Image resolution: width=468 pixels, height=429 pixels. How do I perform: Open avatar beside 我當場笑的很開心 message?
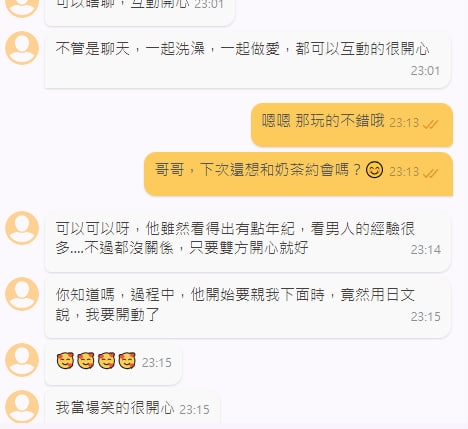pyautogui.click(x=22, y=407)
